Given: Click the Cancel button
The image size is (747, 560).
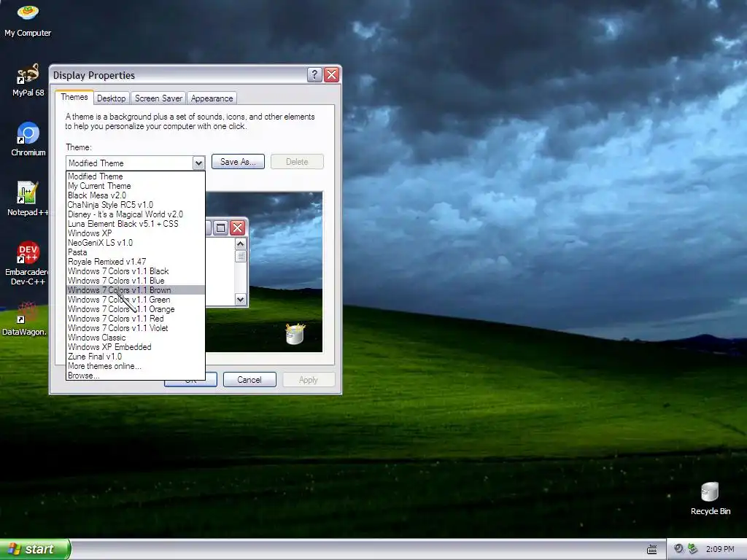Looking at the screenshot, I should point(249,379).
